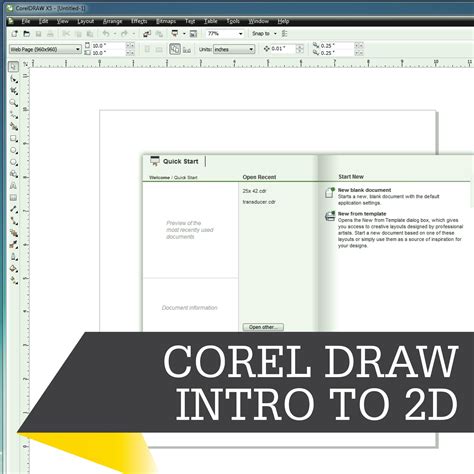The image size is (474, 474).
Task: Select the Crop tool
Action: click(14, 91)
